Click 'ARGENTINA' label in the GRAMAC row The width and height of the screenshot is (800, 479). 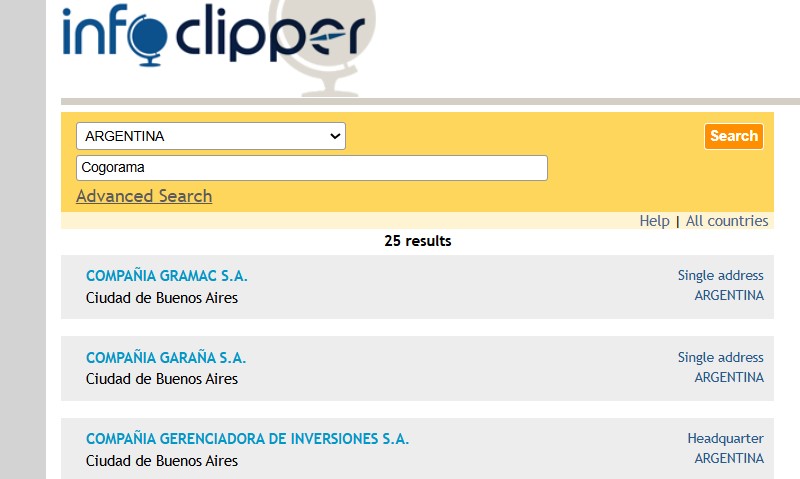[x=729, y=295]
